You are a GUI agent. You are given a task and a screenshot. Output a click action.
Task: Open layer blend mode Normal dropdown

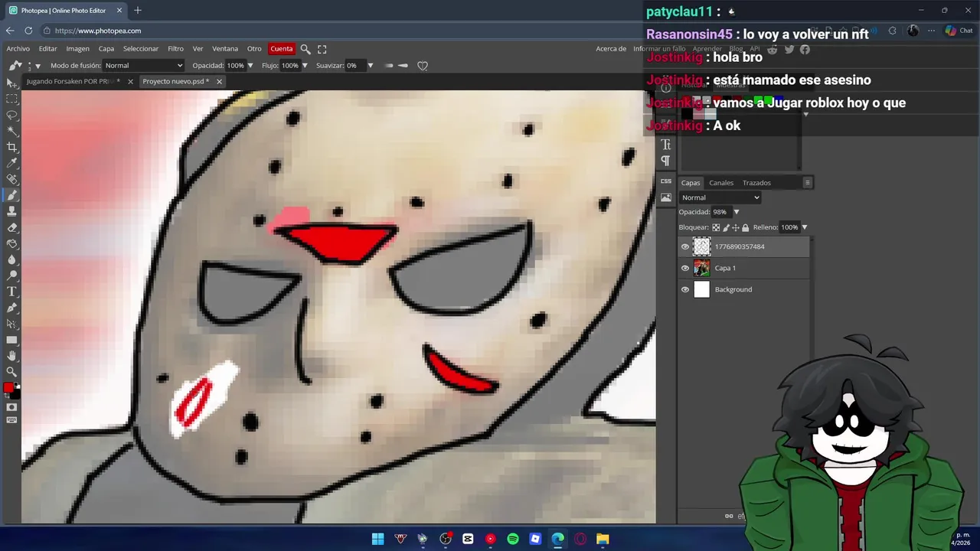[720, 197]
